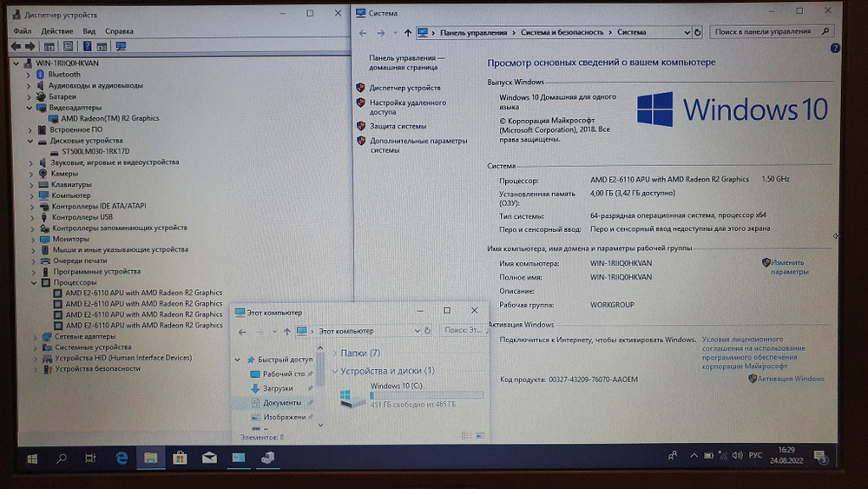Click Система безопасность breadcrumb segment
The width and height of the screenshot is (868, 489).
pyautogui.click(x=562, y=32)
